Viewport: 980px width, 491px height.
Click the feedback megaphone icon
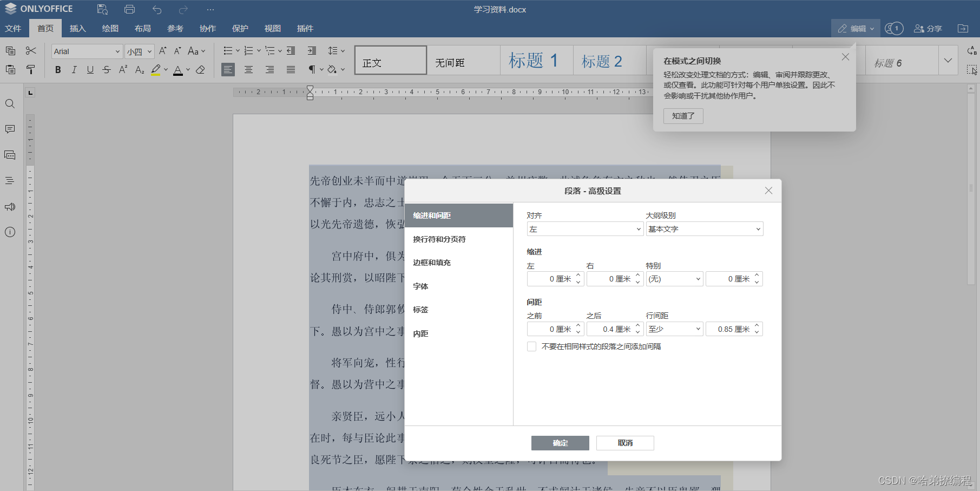click(10, 207)
